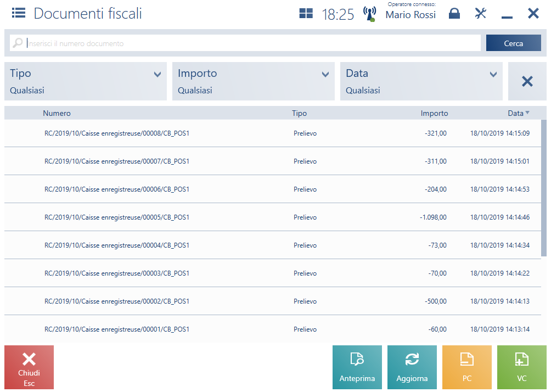
Task: Click the amount -204,00
Action: (x=435, y=189)
